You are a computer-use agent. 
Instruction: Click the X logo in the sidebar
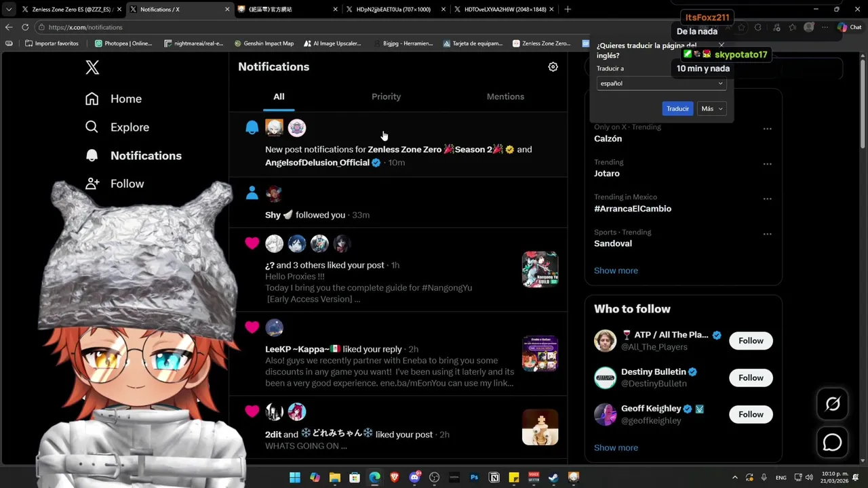pos(92,67)
